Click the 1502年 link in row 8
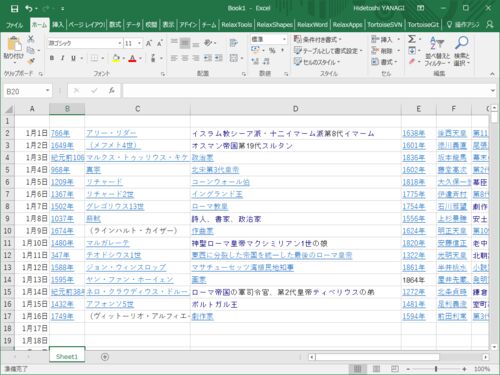The image size is (500, 375). pyautogui.click(x=62, y=207)
